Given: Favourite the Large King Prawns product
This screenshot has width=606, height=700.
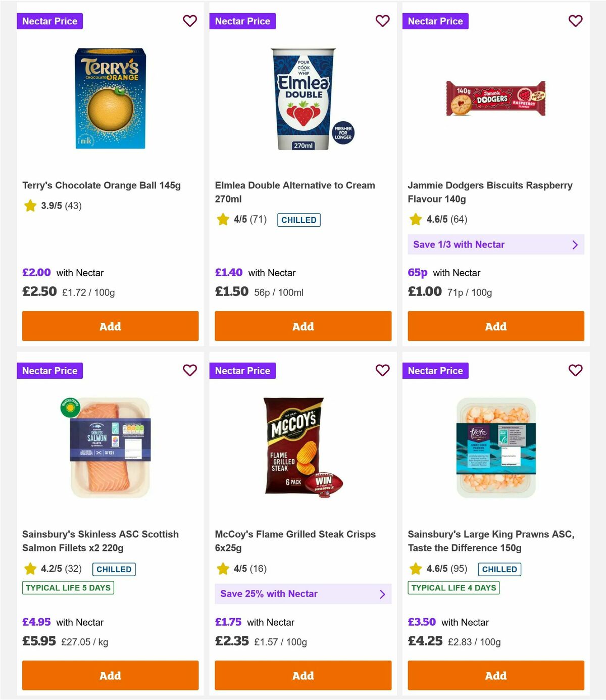Looking at the screenshot, I should [x=575, y=370].
